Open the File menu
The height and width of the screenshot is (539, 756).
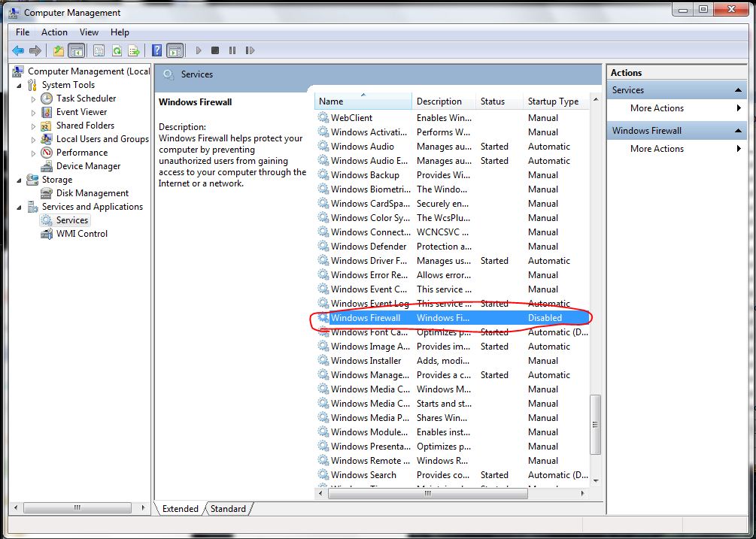(22, 32)
